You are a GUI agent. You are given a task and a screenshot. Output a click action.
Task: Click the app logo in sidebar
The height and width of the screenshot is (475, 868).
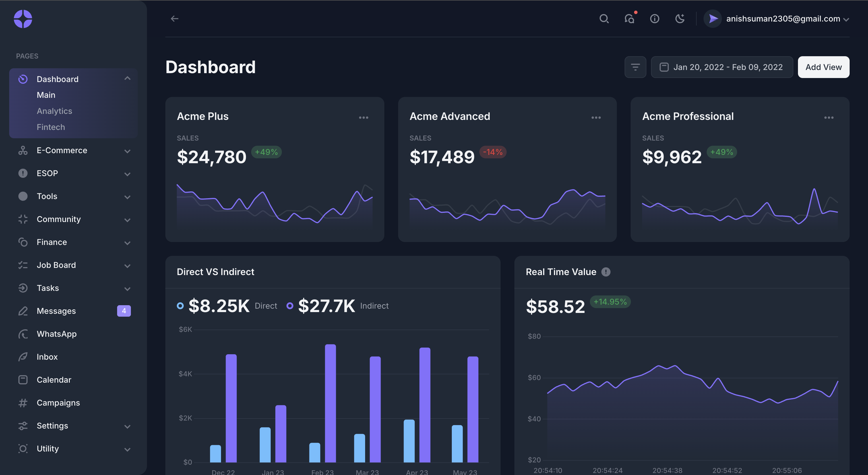(x=23, y=19)
